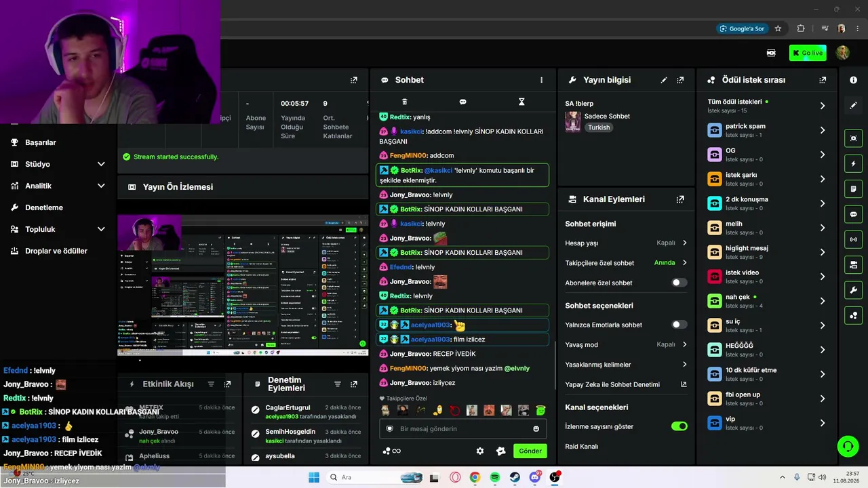Filter the Denetim Eylemleri panel
The height and width of the screenshot is (488, 868).
coord(338,384)
